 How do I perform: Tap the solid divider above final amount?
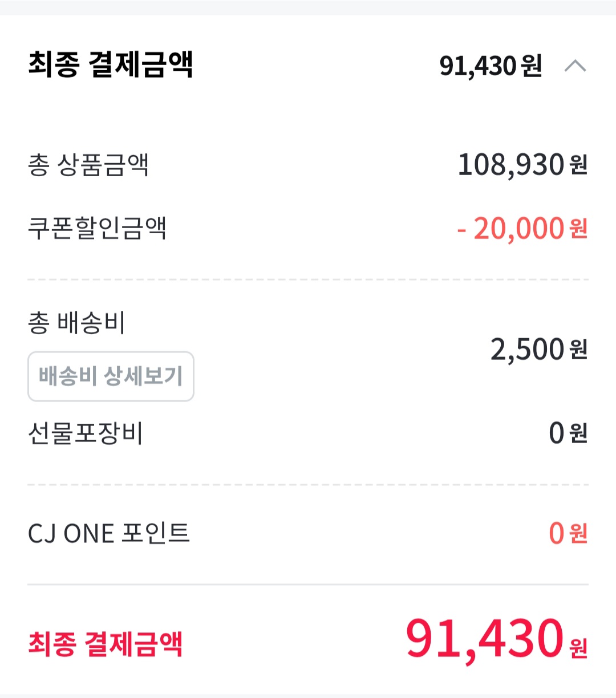308,585
